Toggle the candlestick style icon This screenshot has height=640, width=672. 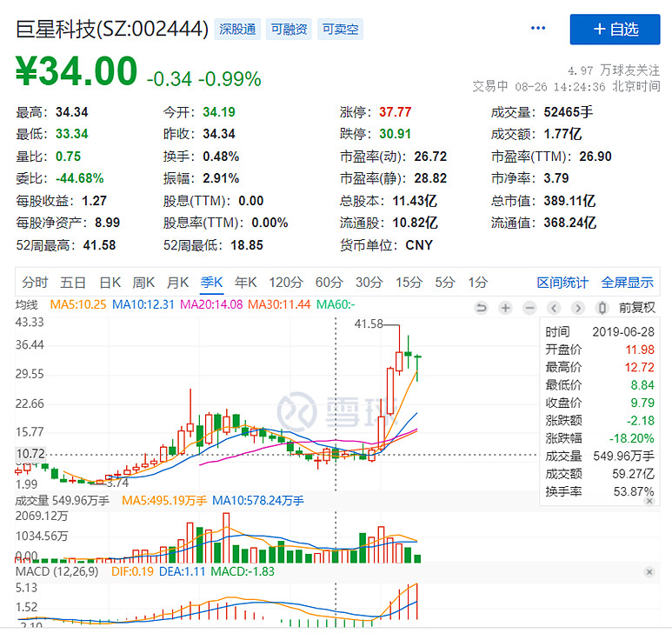pos(602,308)
